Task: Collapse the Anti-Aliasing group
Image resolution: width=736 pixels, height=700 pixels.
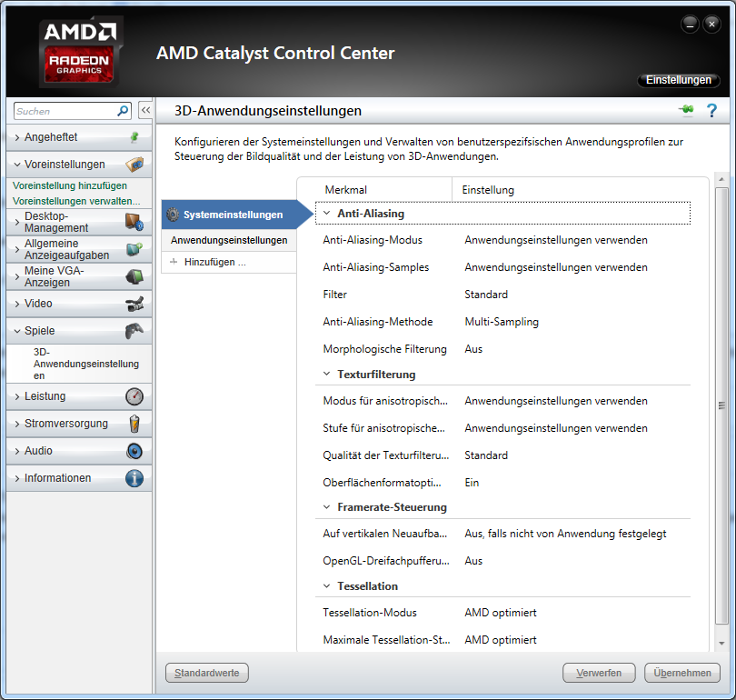Action: [x=327, y=213]
